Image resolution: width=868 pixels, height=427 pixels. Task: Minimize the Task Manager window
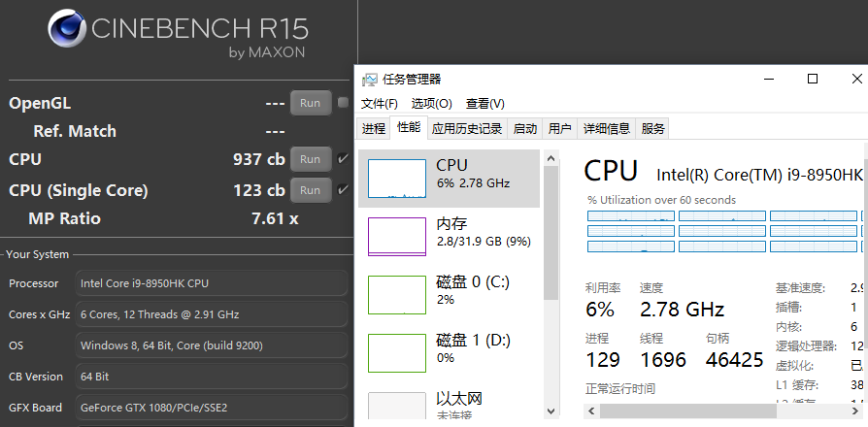[769, 80]
